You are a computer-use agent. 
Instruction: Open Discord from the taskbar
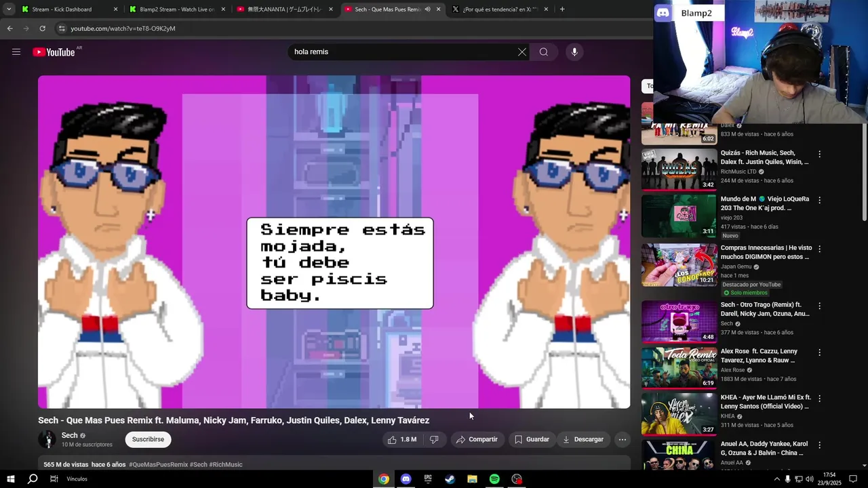coord(406,479)
